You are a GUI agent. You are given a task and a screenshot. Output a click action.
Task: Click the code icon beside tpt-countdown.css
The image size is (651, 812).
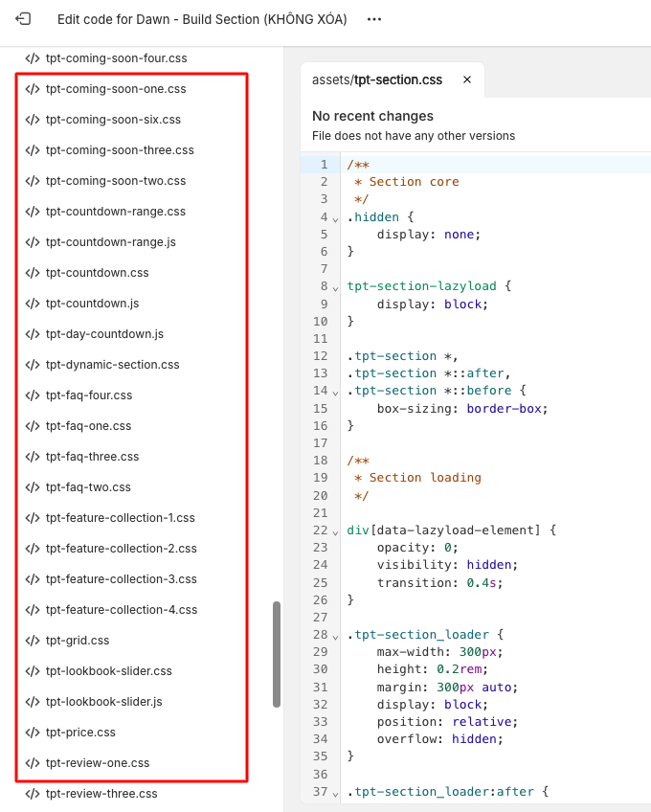click(33, 272)
